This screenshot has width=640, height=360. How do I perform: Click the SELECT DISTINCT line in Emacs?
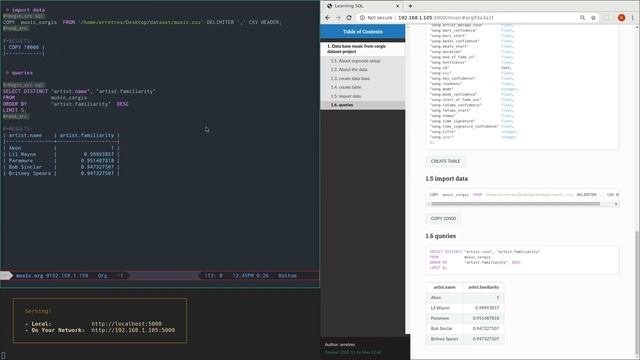pyautogui.click(x=79, y=91)
